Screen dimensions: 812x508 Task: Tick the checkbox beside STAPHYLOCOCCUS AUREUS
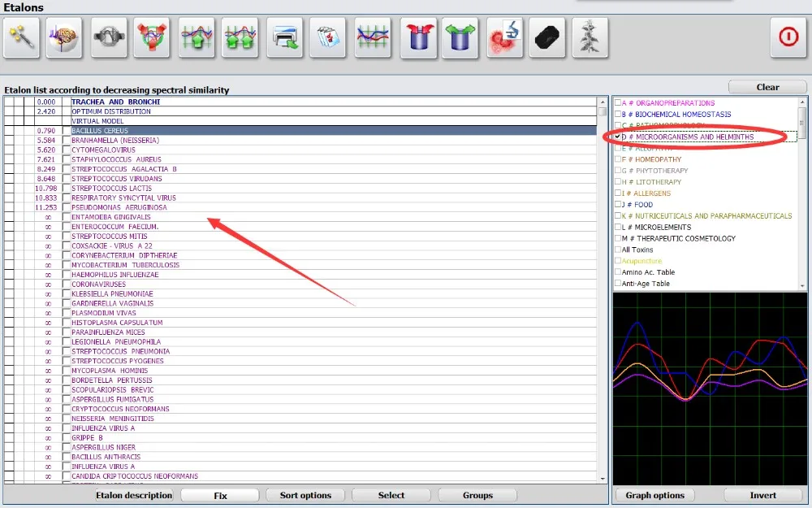[x=67, y=159]
